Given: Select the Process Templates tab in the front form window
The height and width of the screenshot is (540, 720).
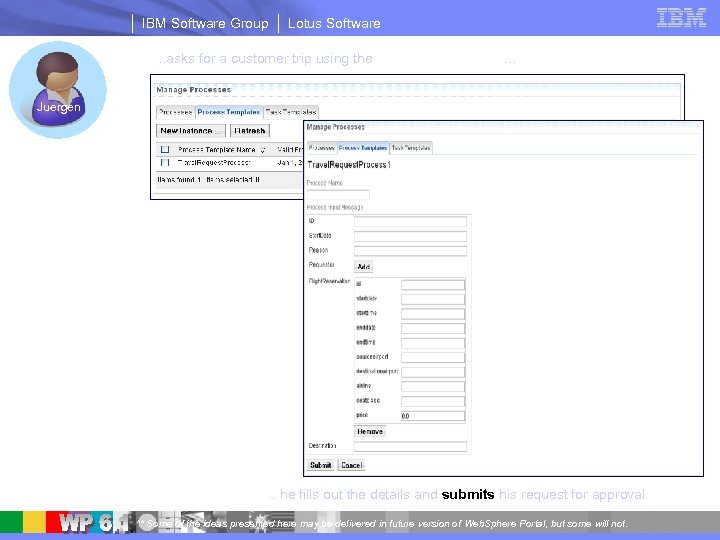Looking at the screenshot, I should (363, 148).
